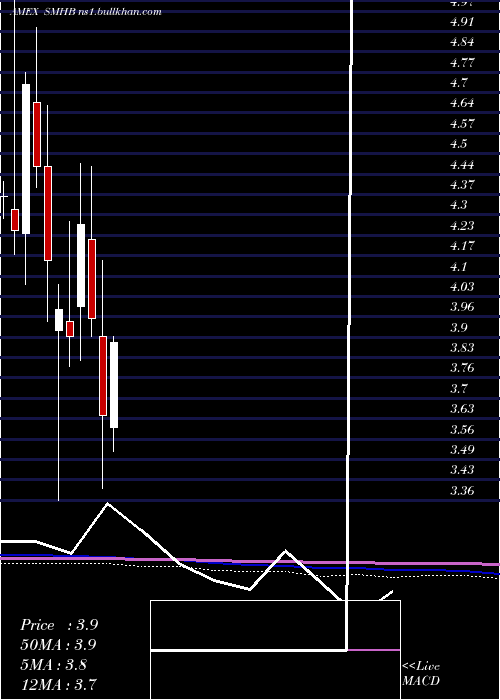Click the 4.77 price axis label
The image size is (500, 700).
[462, 62]
